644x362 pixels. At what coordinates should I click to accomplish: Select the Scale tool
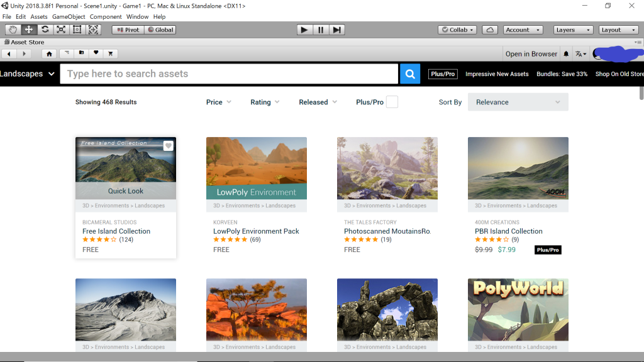point(61,30)
